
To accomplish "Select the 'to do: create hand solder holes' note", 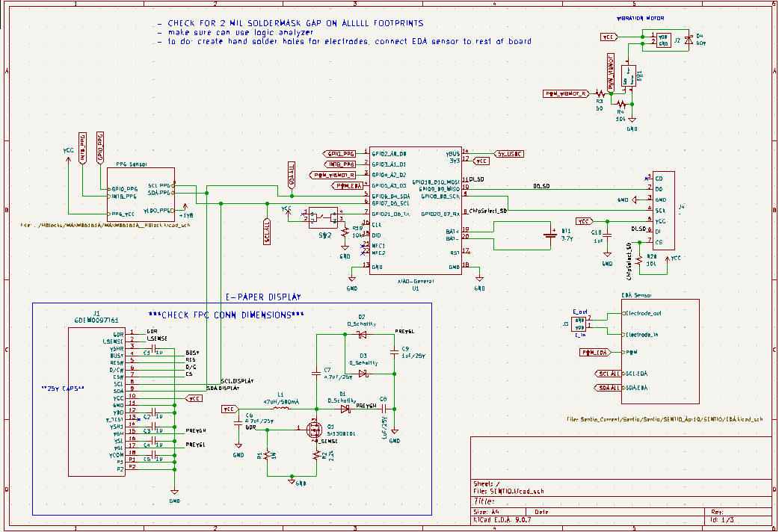I will click(x=344, y=41).
